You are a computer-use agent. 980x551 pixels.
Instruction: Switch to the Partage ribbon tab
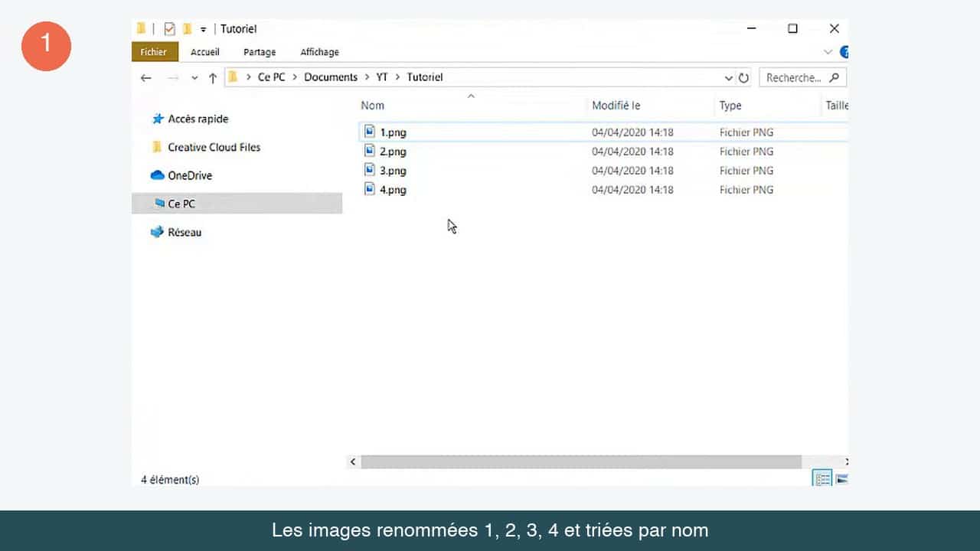(260, 52)
